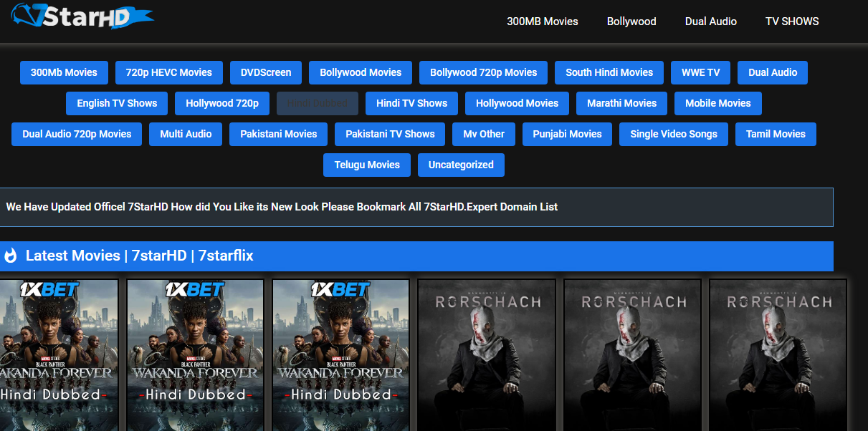Open English TV Shows category

tap(117, 103)
